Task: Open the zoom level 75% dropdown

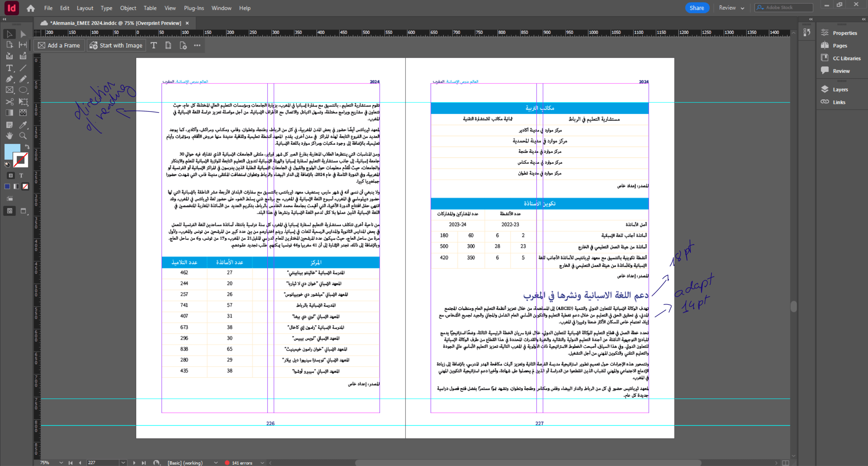Action: (x=61, y=463)
